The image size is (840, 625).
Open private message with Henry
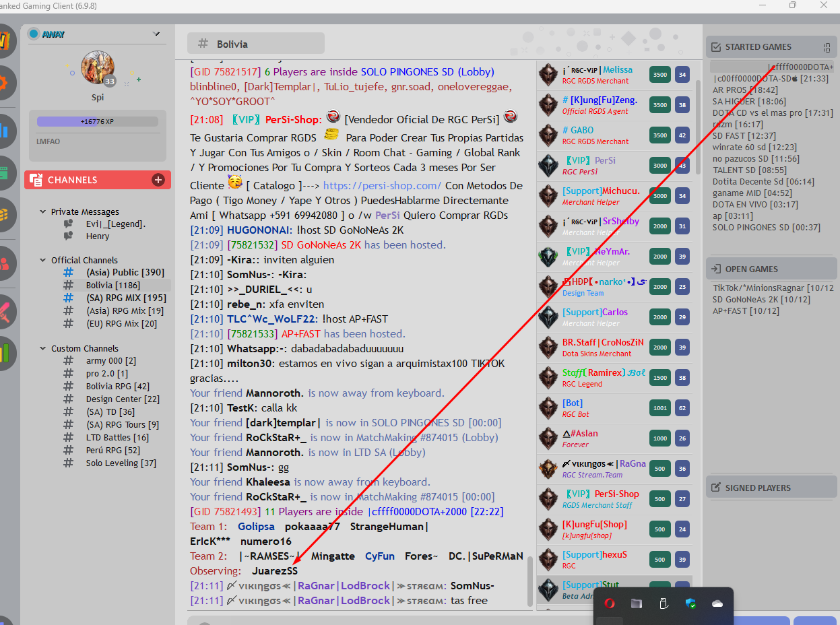98,236
